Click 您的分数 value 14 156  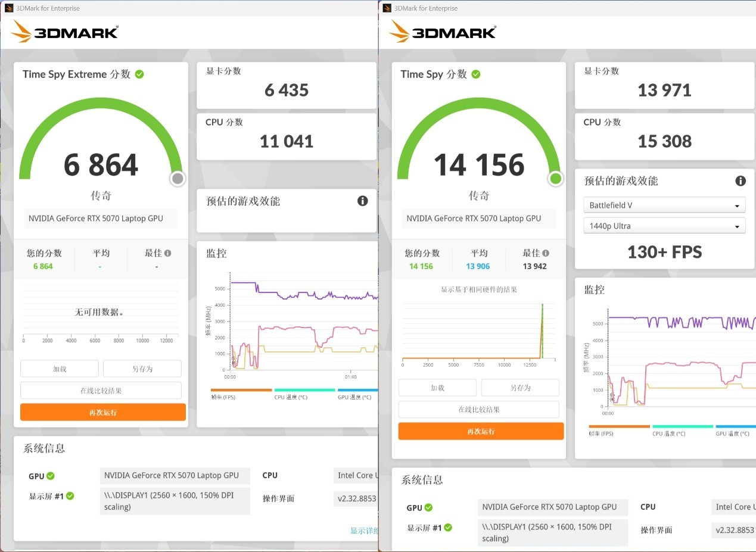tap(421, 266)
